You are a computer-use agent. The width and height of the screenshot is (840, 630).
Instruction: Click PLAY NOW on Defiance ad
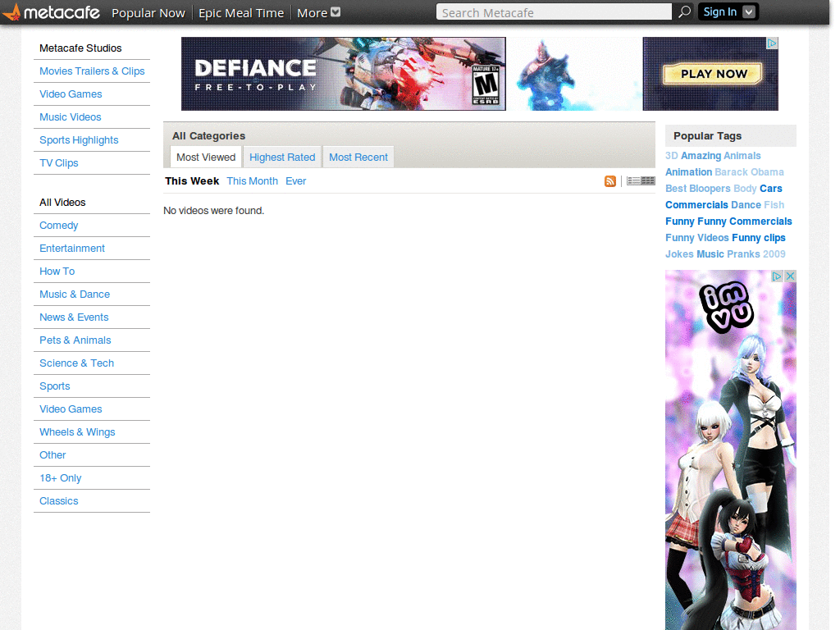click(x=713, y=74)
